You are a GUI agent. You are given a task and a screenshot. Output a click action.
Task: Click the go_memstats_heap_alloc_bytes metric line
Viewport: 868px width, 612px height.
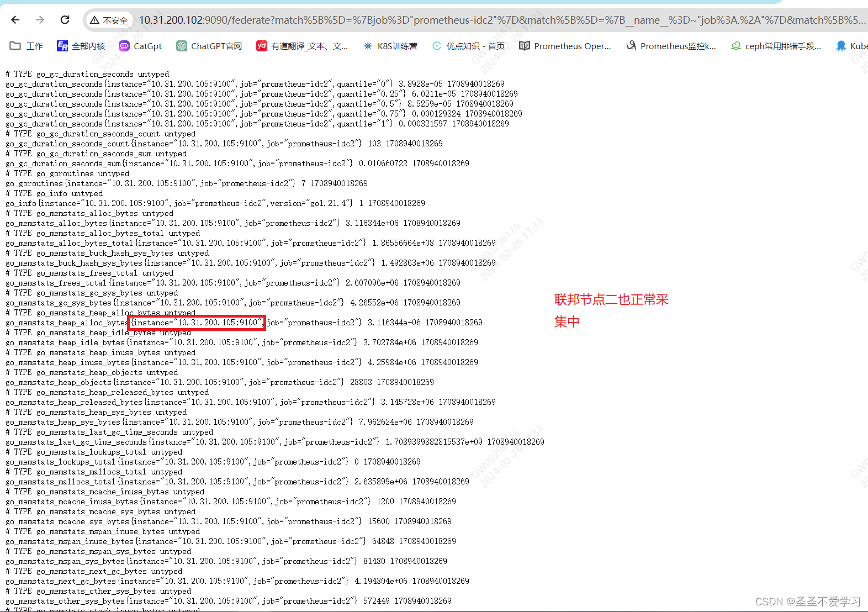(244, 323)
